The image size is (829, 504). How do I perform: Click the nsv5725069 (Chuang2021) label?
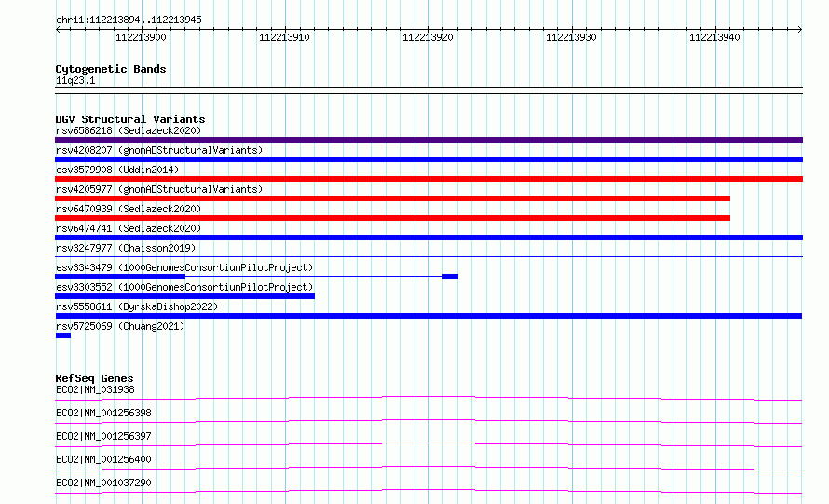point(120,326)
